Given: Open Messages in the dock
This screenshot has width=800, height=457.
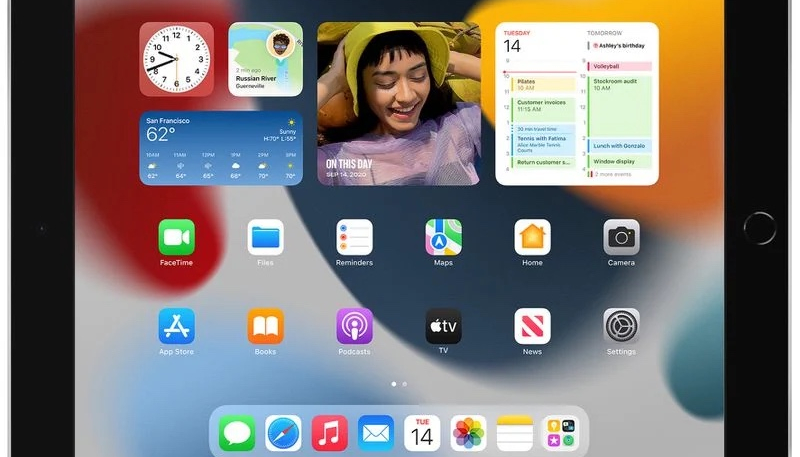Looking at the screenshot, I should click(238, 433).
